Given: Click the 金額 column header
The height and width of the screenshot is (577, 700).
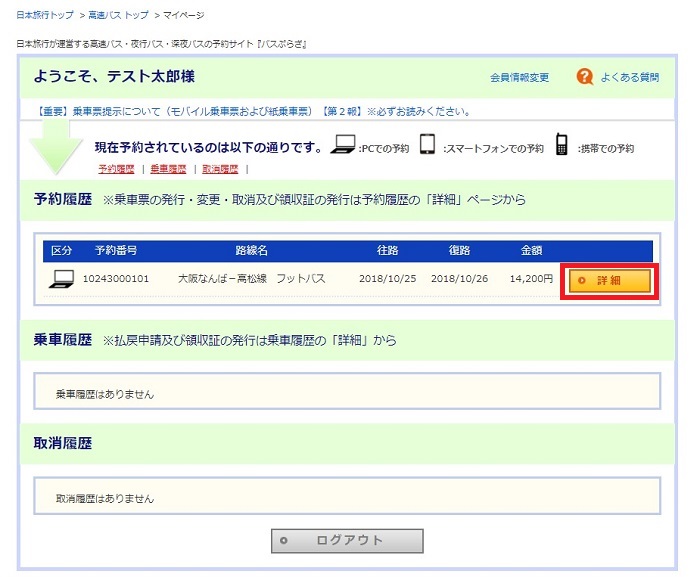Looking at the screenshot, I should tap(532, 250).
